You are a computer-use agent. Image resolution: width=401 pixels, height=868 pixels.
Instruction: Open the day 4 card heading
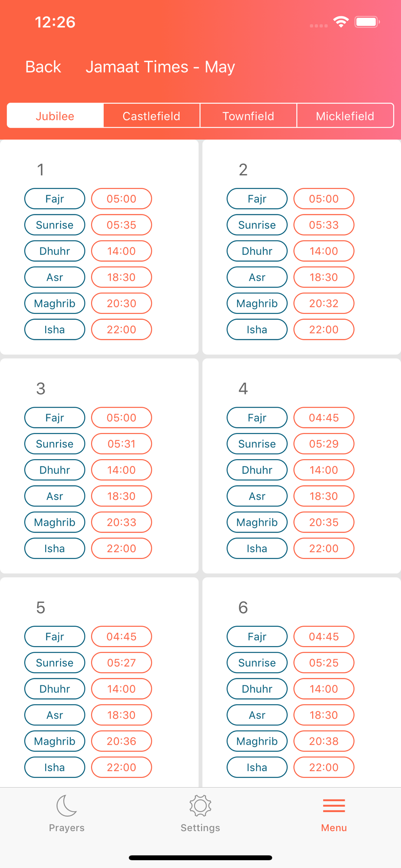(243, 388)
